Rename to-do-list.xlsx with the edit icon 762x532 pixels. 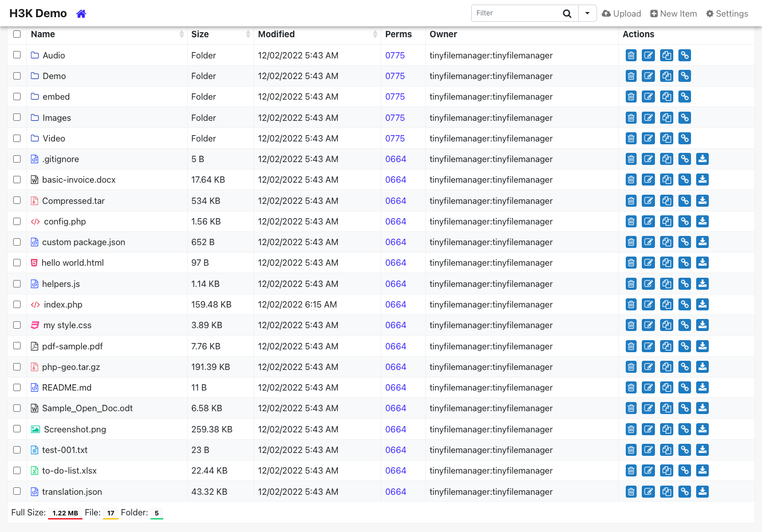pos(649,471)
